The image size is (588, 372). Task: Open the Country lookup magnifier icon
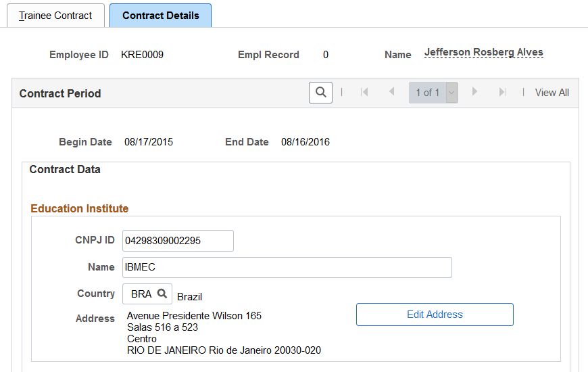(x=162, y=294)
